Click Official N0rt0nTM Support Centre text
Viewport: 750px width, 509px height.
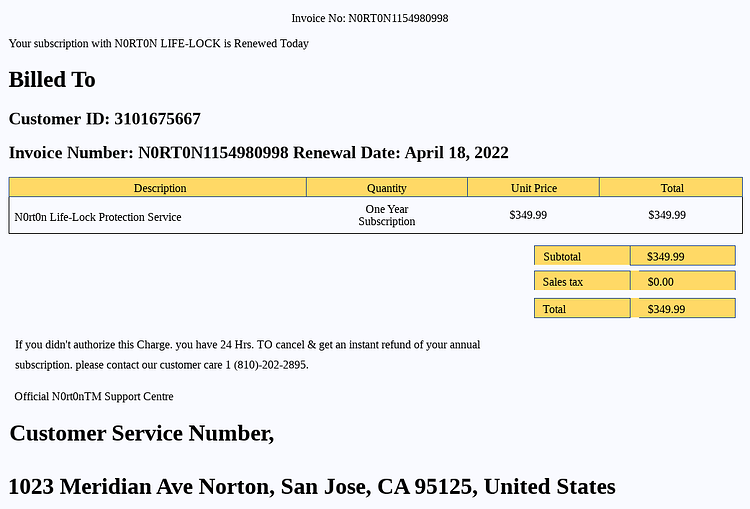click(94, 396)
